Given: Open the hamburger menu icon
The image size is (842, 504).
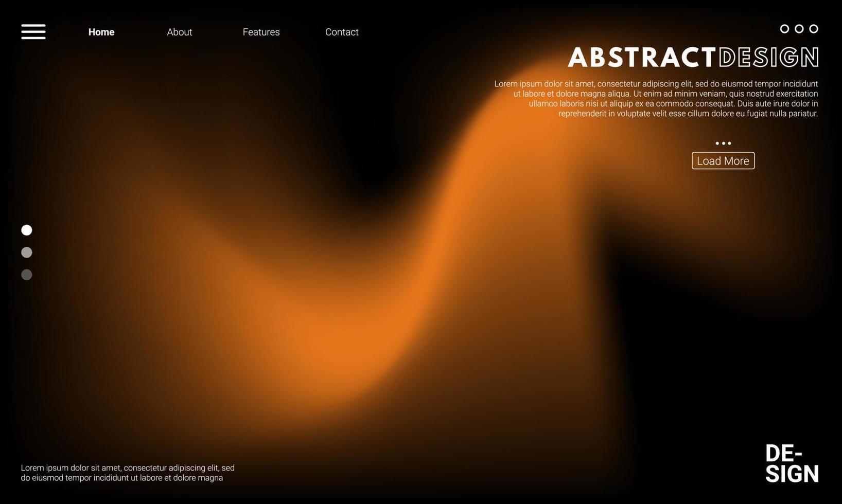Looking at the screenshot, I should tap(33, 31).
